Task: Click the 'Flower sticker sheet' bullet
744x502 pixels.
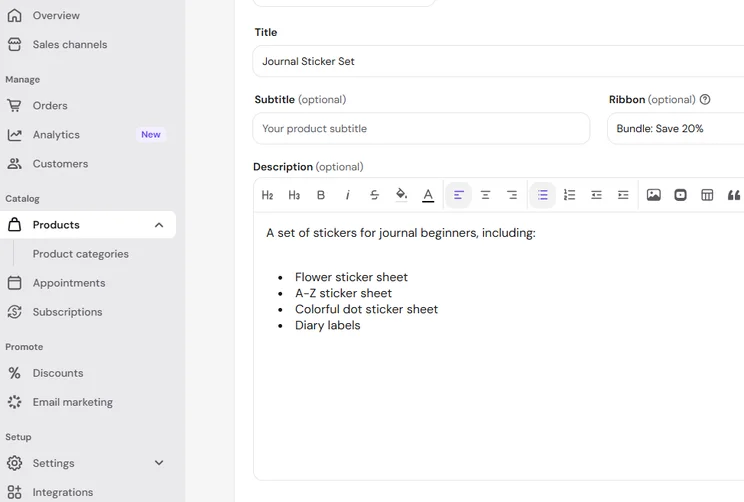Action: pos(351,277)
